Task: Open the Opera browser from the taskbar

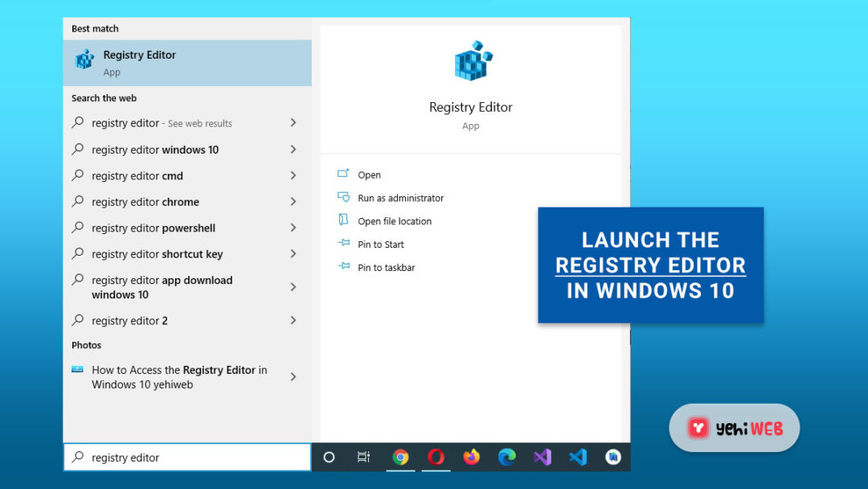Action: pos(436,457)
